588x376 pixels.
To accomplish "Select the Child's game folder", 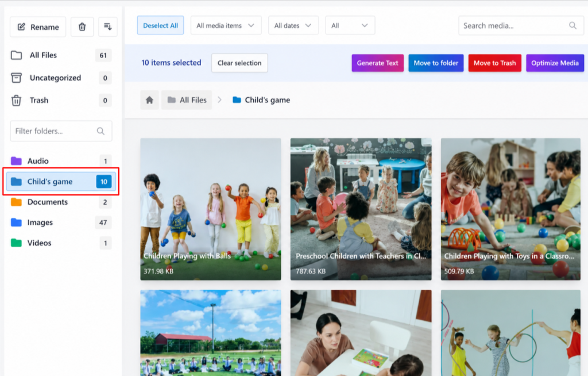I will pos(61,182).
